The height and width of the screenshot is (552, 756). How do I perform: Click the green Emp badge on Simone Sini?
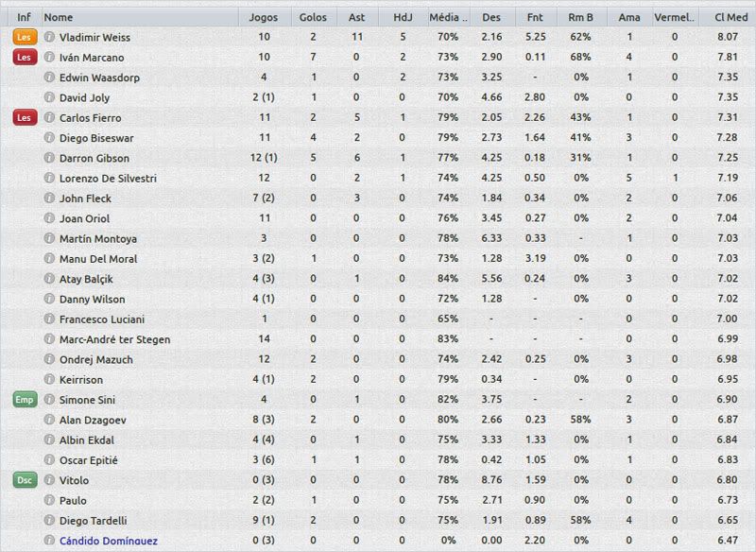point(24,400)
